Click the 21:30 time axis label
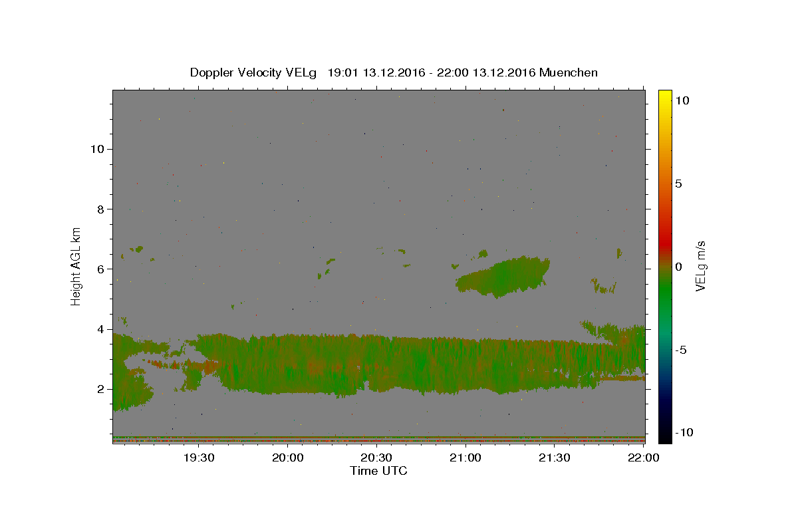This screenshot has width=798, height=532. 554,458
